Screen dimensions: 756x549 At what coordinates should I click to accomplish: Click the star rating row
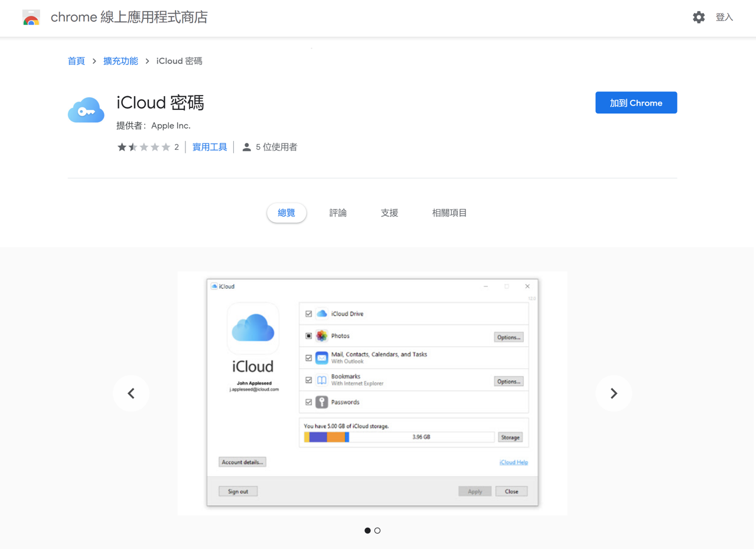[x=144, y=147]
